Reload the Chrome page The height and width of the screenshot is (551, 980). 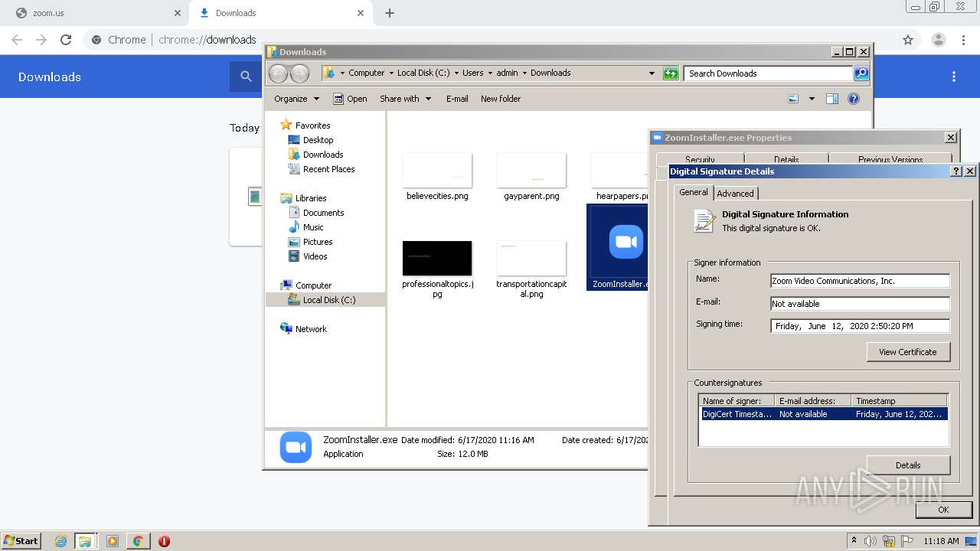tap(66, 40)
